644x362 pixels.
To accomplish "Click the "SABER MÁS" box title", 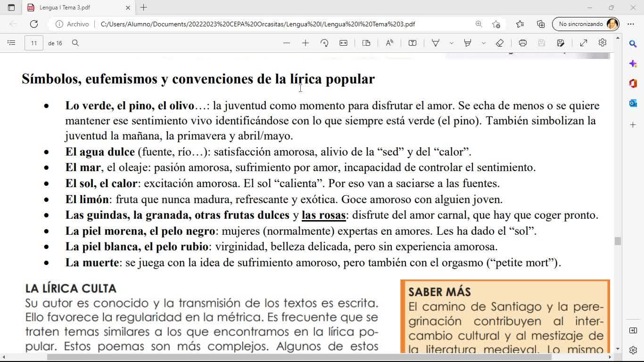I will pos(439,292).
